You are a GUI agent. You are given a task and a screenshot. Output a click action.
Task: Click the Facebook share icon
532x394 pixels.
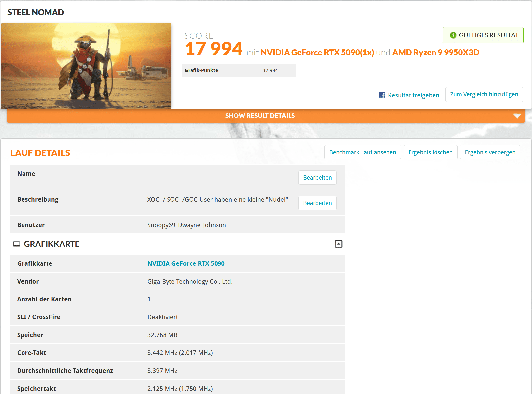382,95
